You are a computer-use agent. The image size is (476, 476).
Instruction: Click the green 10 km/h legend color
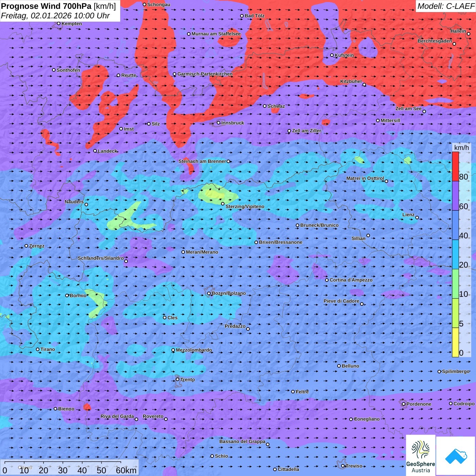click(x=455, y=284)
